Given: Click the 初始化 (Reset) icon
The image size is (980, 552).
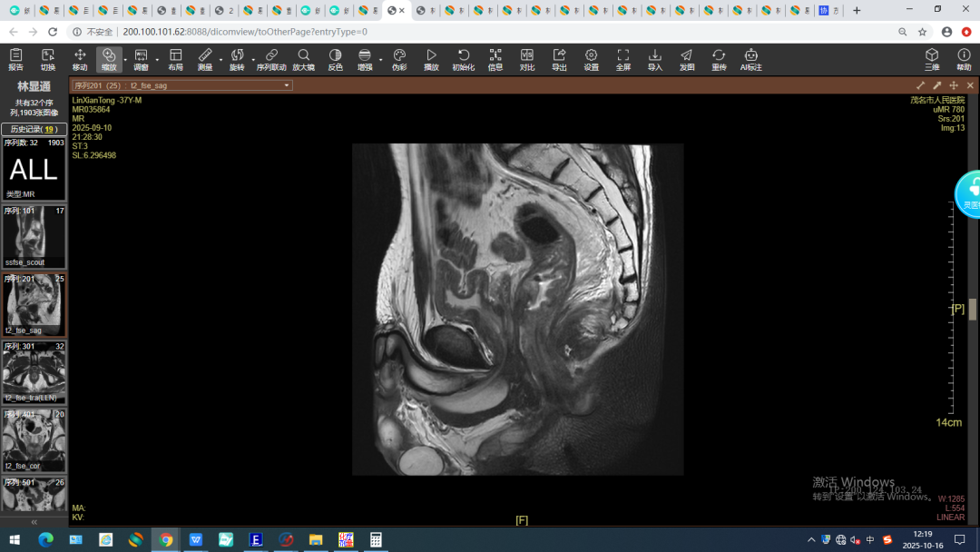Looking at the screenshot, I should pyautogui.click(x=463, y=60).
